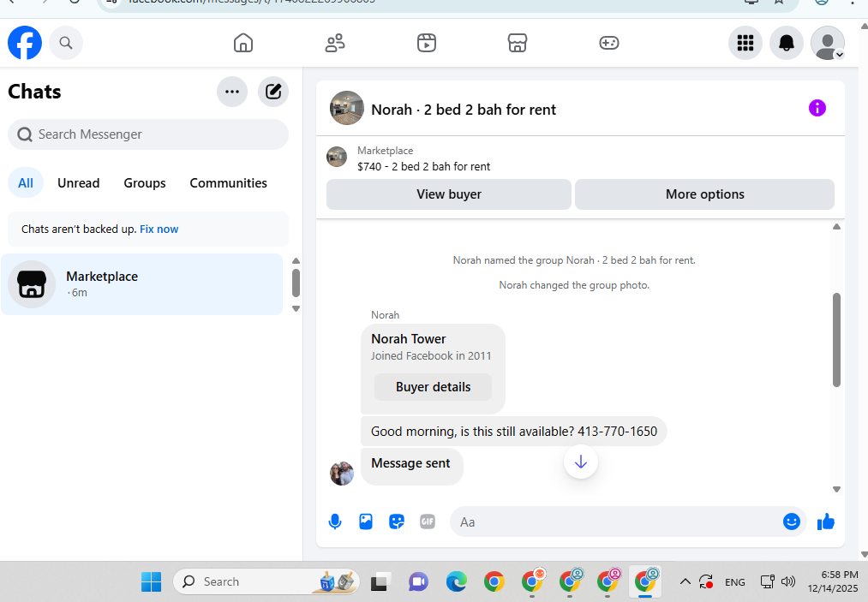Open Microsoft Edge from taskbar
The height and width of the screenshot is (602, 868).
(456, 581)
